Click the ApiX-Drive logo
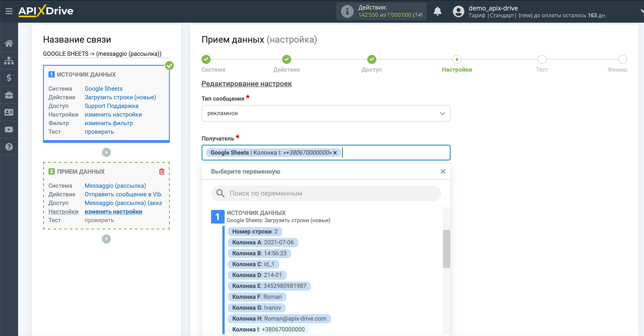Screen dimensions: 644x336 point(46,11)
